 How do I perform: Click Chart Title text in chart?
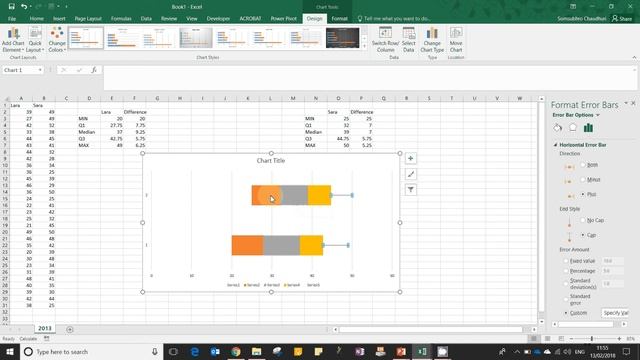point(271,161)
